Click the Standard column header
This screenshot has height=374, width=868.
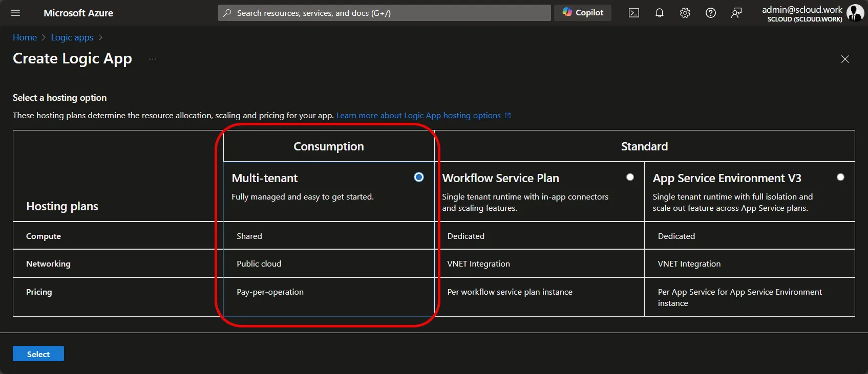coord(644,146)
